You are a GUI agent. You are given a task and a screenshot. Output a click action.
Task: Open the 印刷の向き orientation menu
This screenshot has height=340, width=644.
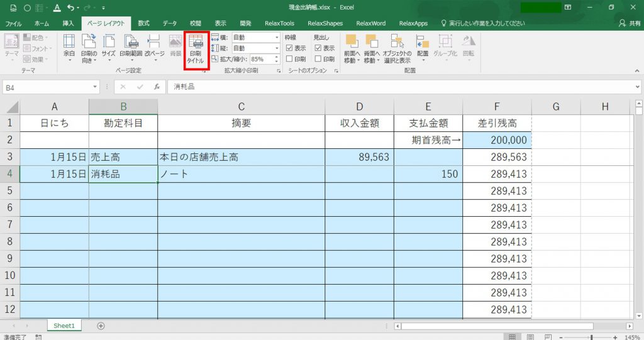pyautogui.click(x=89, y=48)
